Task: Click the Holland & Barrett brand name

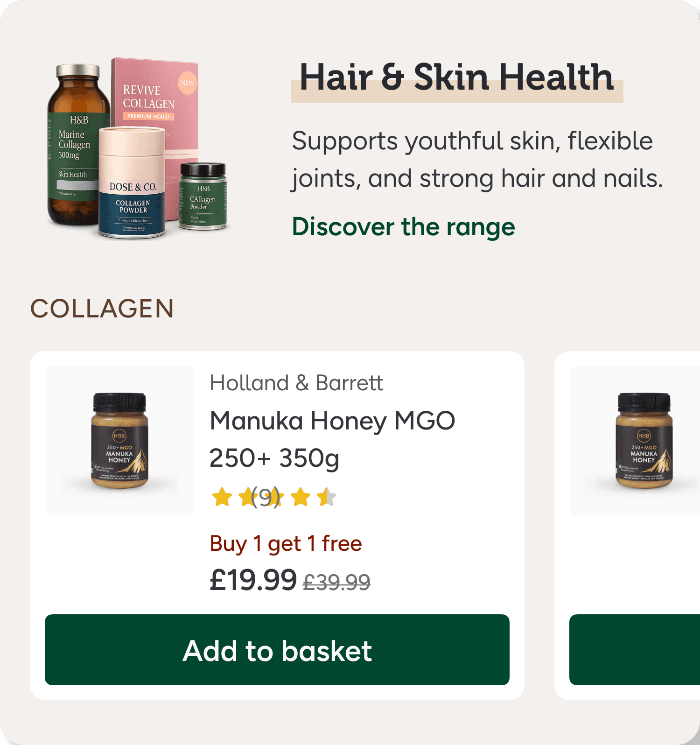Action: (296, 383)
